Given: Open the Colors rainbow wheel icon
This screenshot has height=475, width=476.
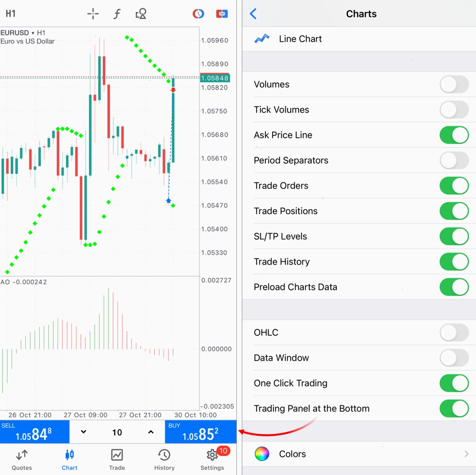Looking at the screenshot, I should pos(262,454).
